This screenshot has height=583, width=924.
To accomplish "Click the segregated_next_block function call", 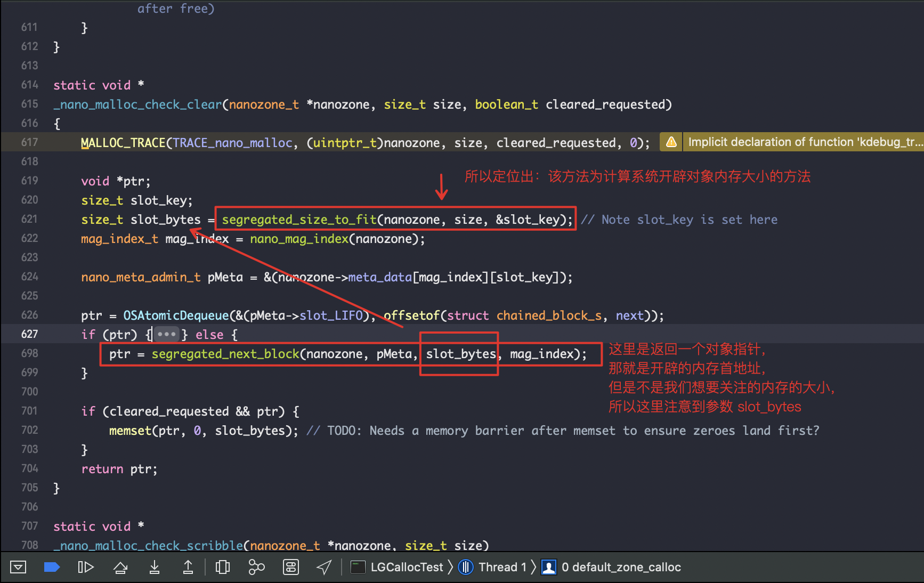I will point(225,354).
